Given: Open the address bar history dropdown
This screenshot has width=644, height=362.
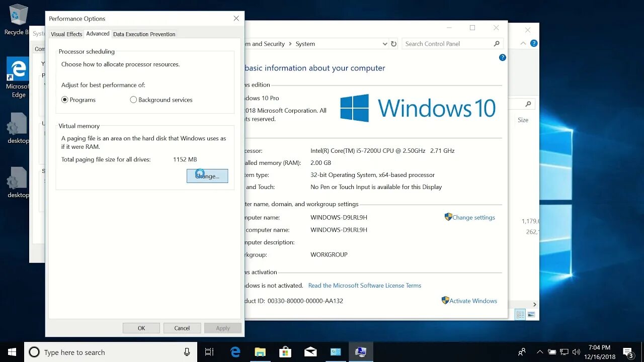Looking at the screenshot, I should pos(385,44).
